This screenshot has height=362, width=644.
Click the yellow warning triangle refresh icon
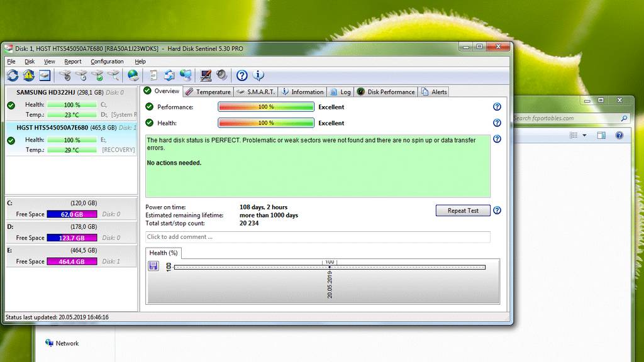(x=29, y=75)
